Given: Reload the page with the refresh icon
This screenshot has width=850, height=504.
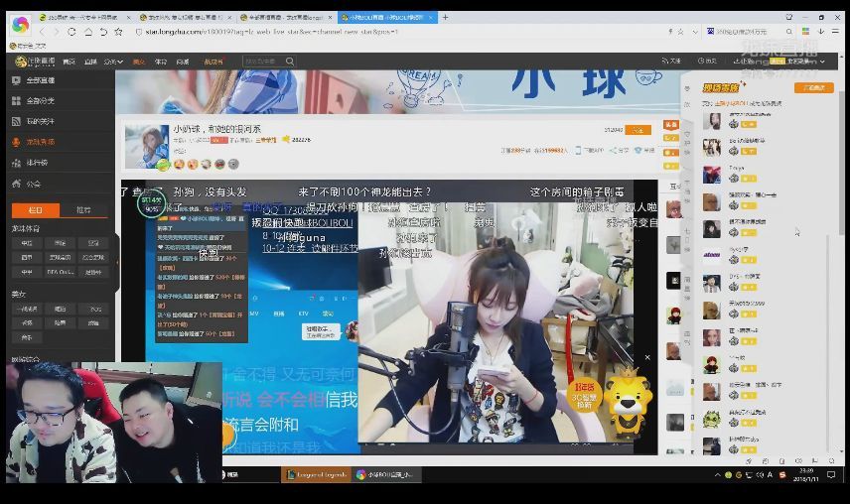Looking at the screenshot, I should click(71, 32).
